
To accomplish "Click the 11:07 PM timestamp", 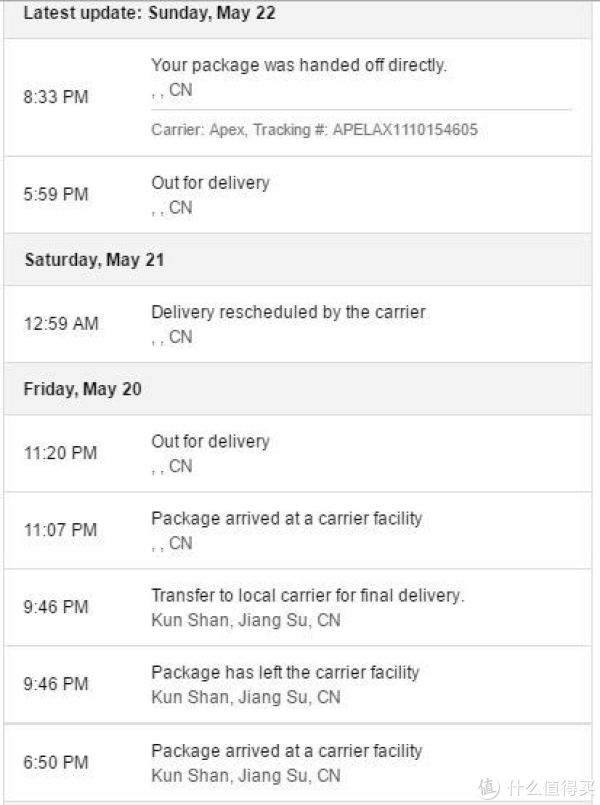I will [x=61, y=530].
